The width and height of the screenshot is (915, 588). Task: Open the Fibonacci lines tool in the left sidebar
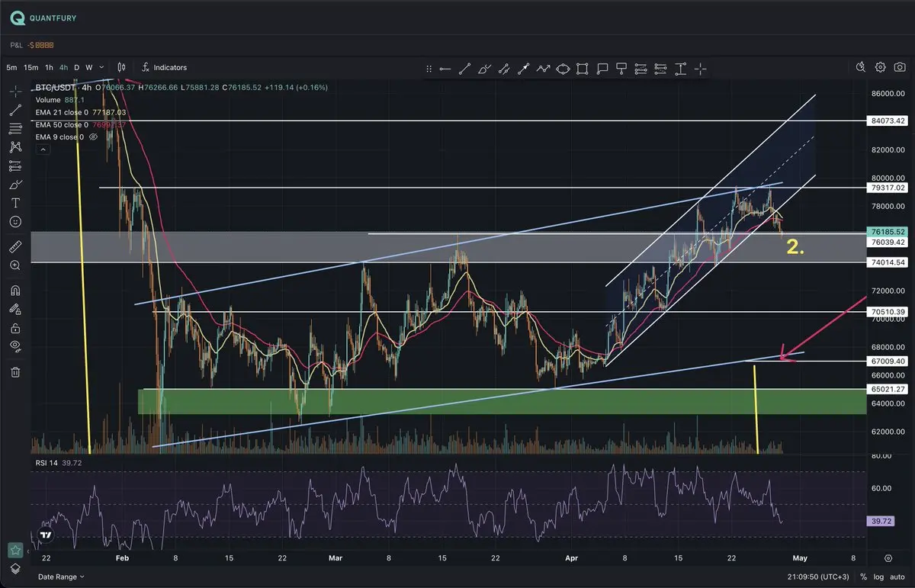15,128
